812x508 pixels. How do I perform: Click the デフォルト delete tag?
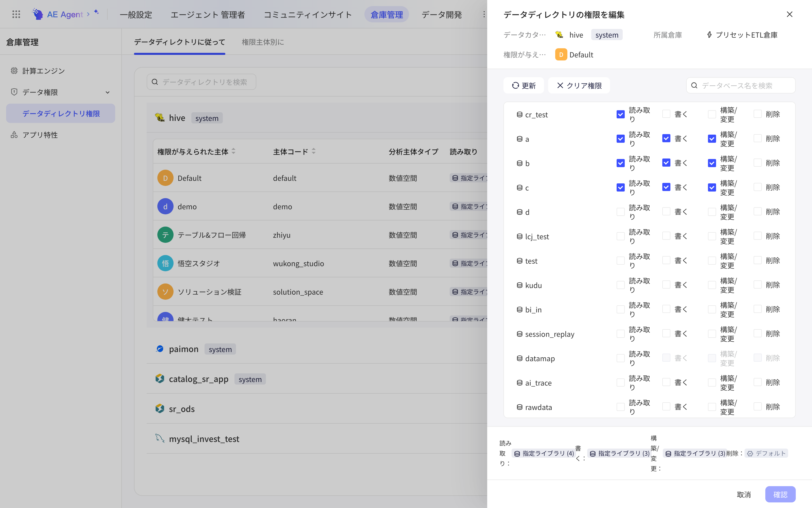click(x=766, y=453)
